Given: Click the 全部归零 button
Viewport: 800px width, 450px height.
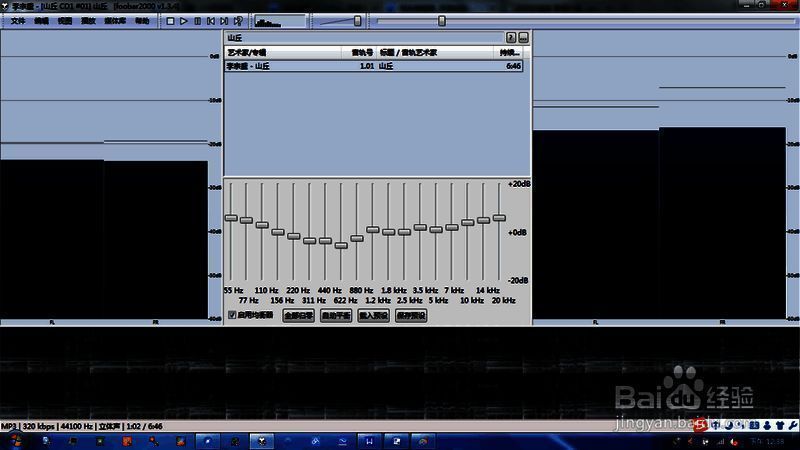Looking at the screenshot, I should point(299,315).
